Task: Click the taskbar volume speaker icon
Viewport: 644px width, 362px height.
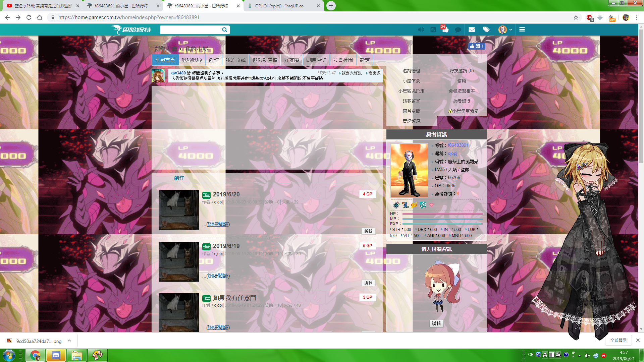Action: (x=587, y=355)
